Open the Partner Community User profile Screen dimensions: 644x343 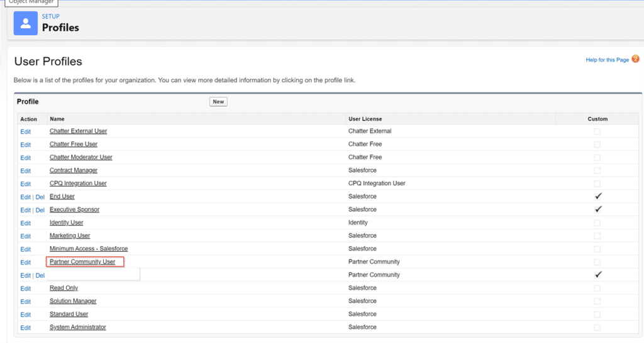coord(82,262)
